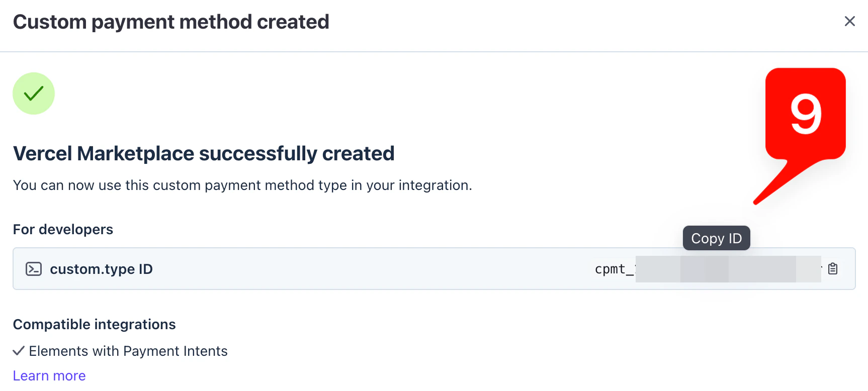Click the success check inside the green circle
This screenshot has width=868, height=391.
point(34,93)
